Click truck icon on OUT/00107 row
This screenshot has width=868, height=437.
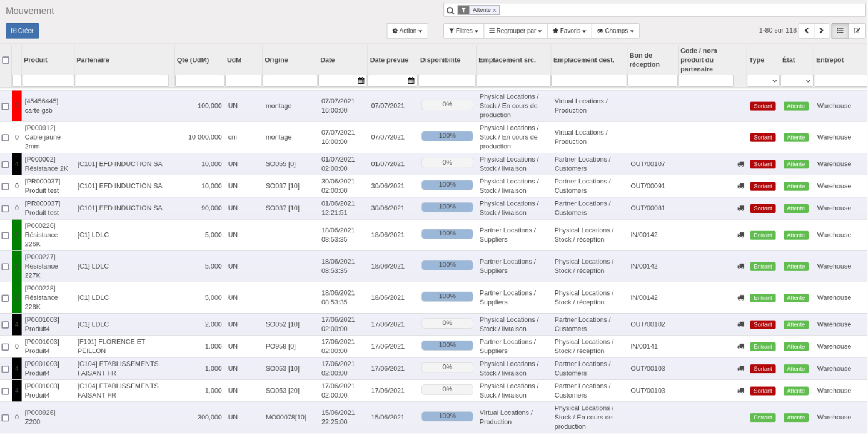(740, 164)
